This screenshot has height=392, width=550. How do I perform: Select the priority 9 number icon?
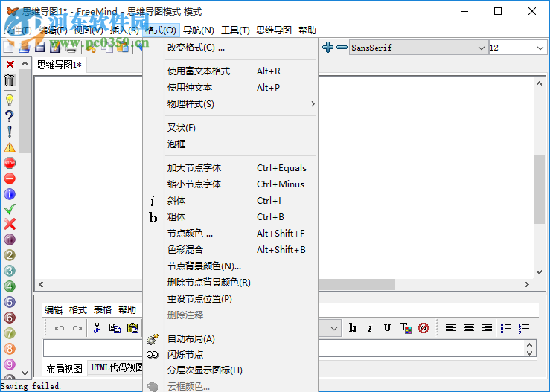(10, 364)
